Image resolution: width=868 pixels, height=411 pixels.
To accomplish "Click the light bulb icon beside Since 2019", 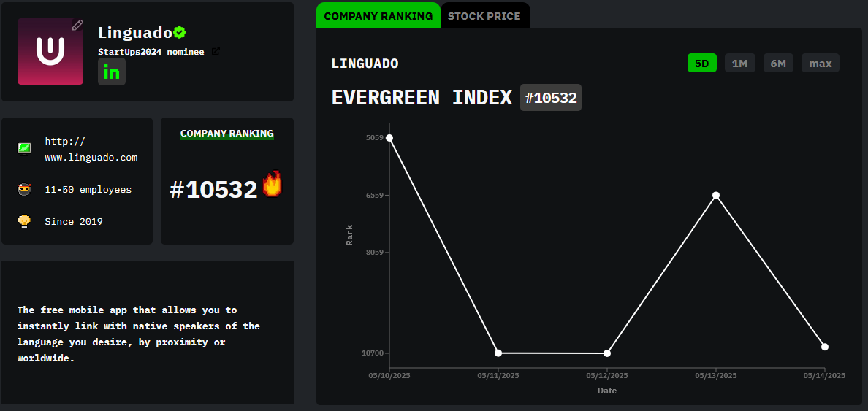I will coord(24,221).
